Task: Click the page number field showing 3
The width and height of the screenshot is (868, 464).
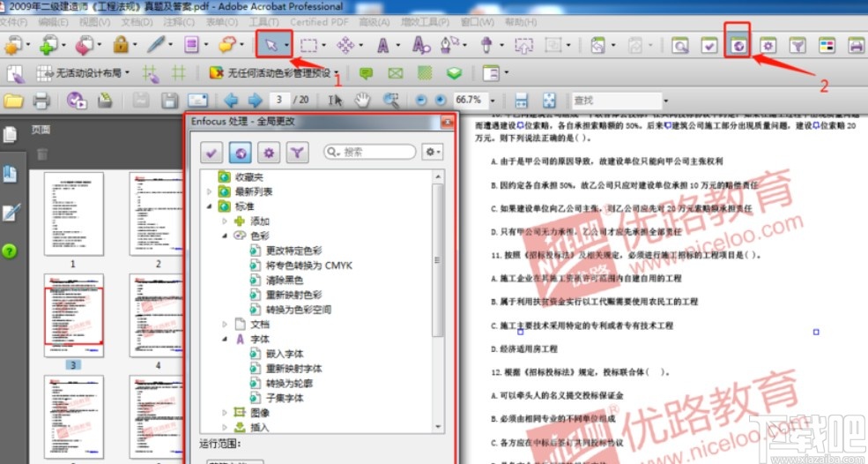Action: [279, 101]
